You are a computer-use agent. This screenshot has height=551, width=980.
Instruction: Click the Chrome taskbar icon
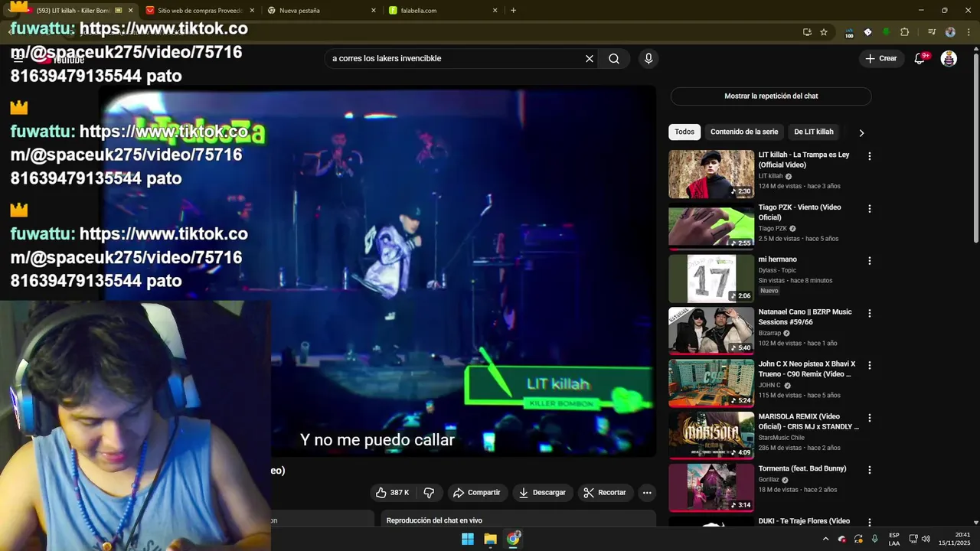pyautogui.click(x=513, y=540)
